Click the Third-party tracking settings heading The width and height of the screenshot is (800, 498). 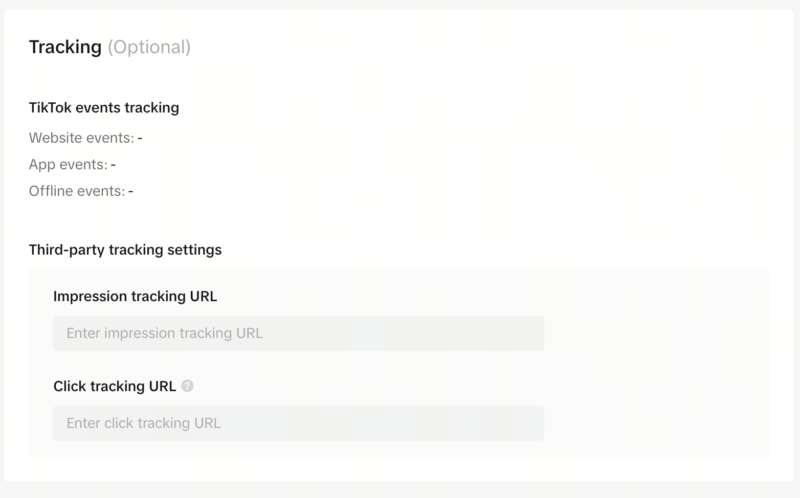point(125,249)
